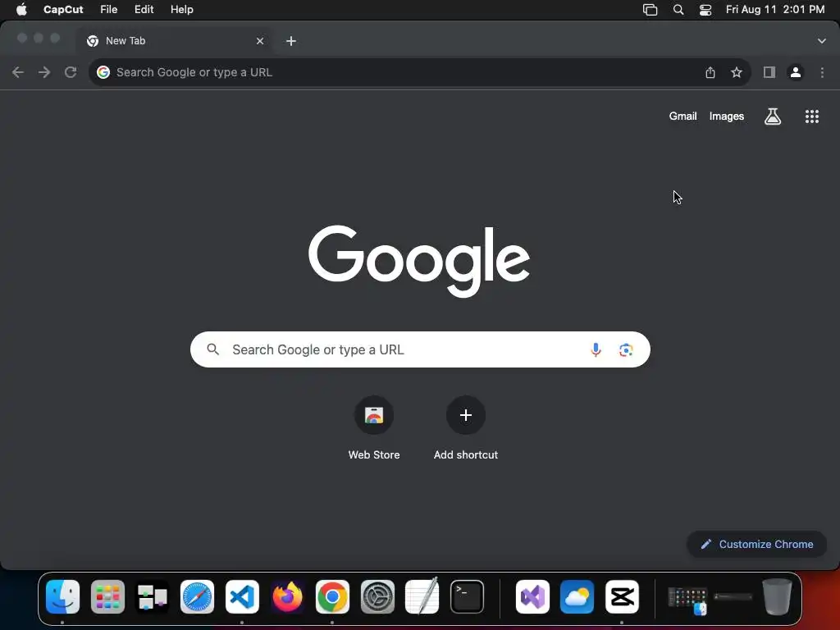Viewport: 840px width, 630px height.
Task: Bookmark this tab with the star icon
Action: (737, 72)
